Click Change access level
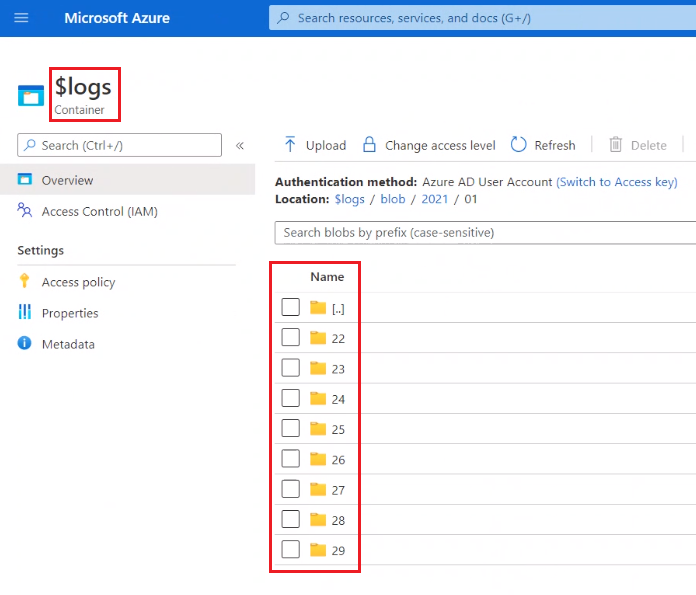The width and height of the screenshot is (696, 595). click(x=440, y=145)
